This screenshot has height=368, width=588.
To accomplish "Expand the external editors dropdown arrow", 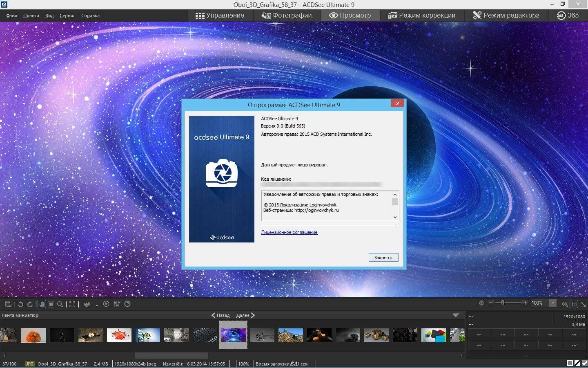I will [x=97, y=305].
